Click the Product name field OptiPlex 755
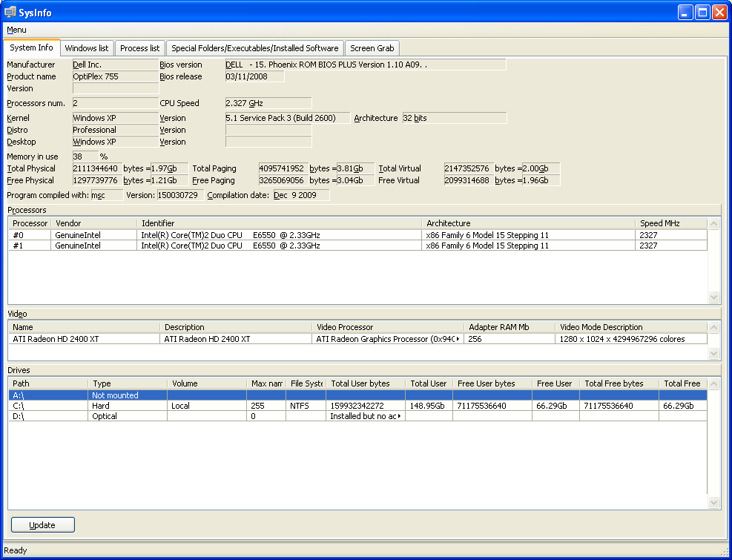The width and height of the screenshot is (732, 560). click(x=115, y=76)
